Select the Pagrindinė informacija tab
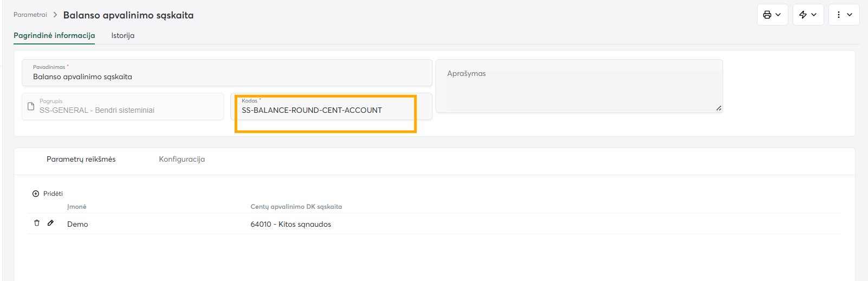Screen dimensions: 868x281 click(54, 35)
